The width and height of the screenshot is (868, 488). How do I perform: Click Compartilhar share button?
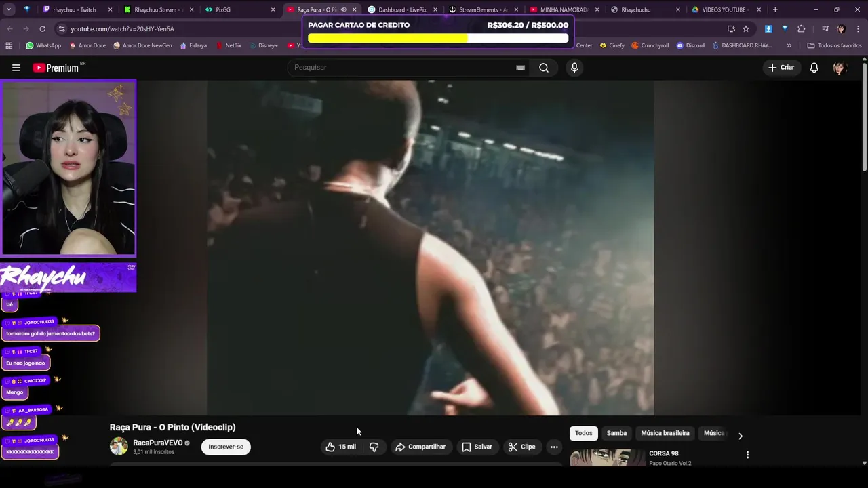point(421,447)
